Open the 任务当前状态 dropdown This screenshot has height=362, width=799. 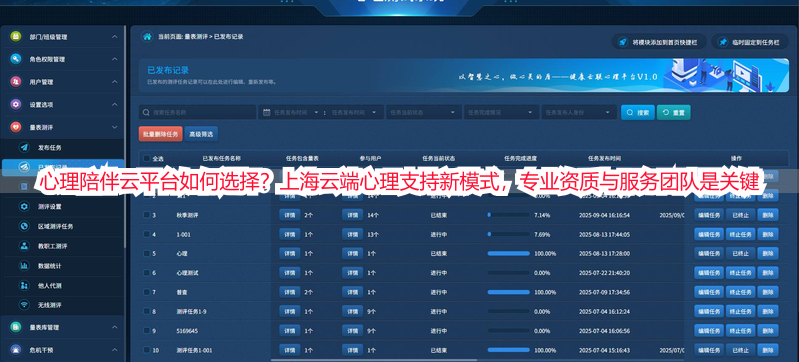click(423, 112)
